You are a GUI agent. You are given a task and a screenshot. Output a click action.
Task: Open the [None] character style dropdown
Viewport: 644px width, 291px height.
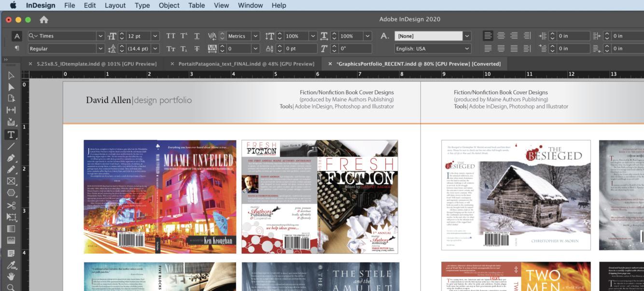tap(467, 36)
